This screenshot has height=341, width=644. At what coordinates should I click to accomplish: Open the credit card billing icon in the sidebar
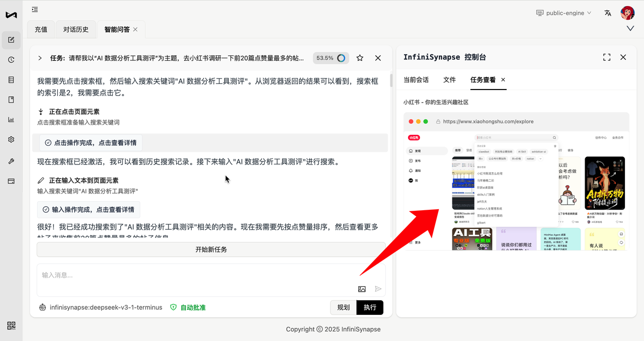11,181
